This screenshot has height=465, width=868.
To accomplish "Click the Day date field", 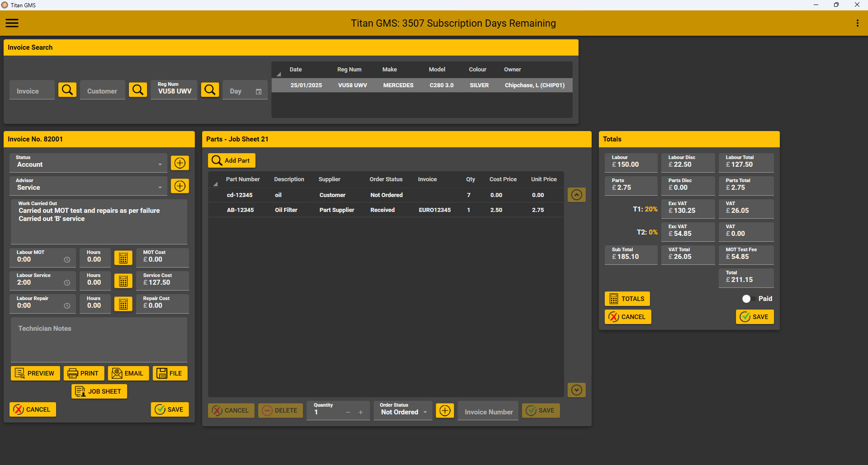I will tap(245, 90).
